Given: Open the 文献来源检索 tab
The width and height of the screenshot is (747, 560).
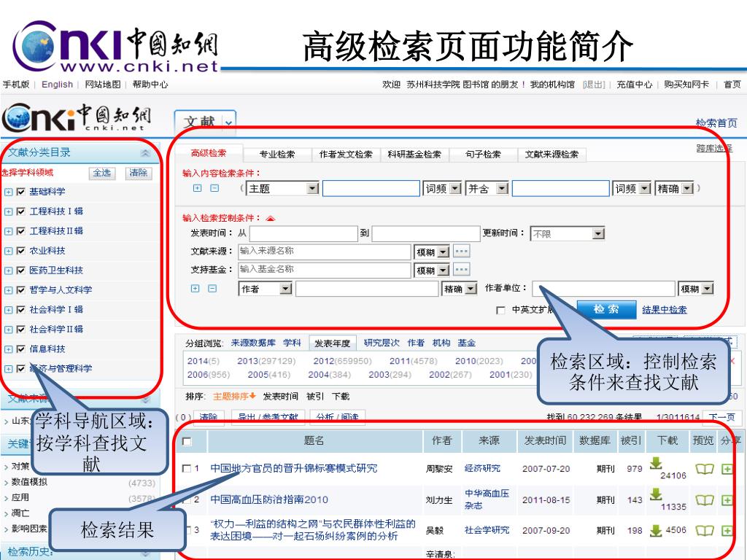Looking at the screenshot, I should click(551, 155).
